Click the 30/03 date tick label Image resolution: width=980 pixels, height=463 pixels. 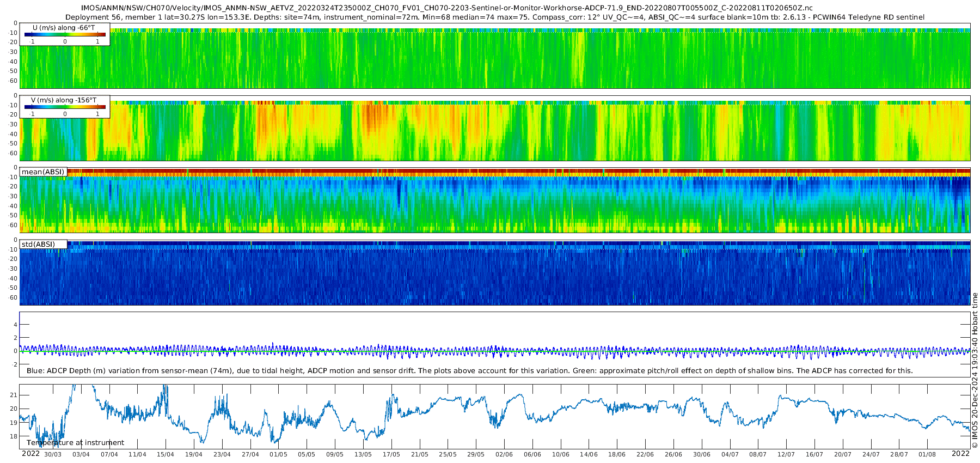(x=53, y=454)
